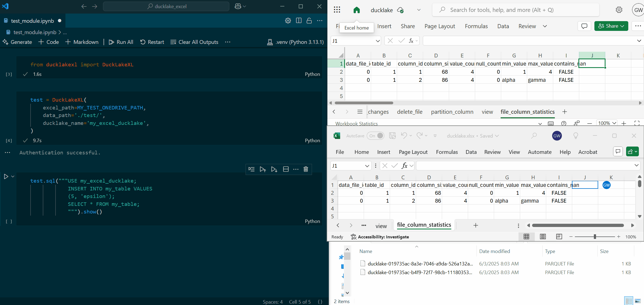Open run cell options dropdown arrow

pos(13,177)
